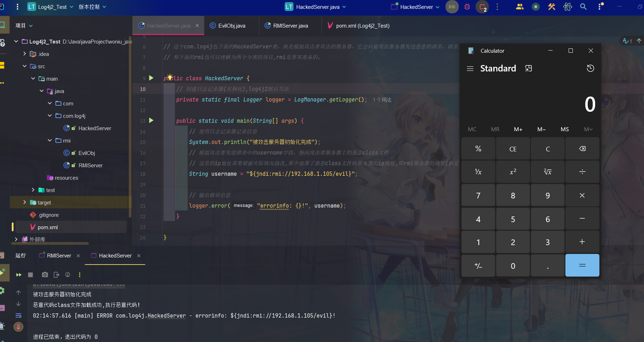Click the search everywhere magnifier

(583, 7)
